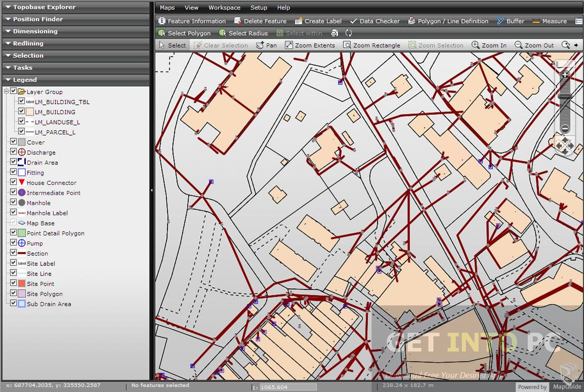The image size is (584, 392).
Task: Activate the Pan tool
Action: 266,45
